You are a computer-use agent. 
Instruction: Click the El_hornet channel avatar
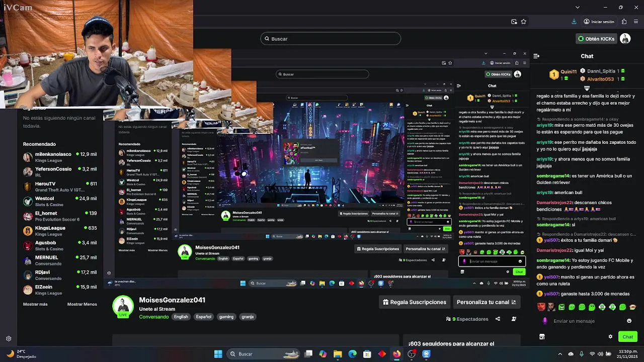(28, 216)
